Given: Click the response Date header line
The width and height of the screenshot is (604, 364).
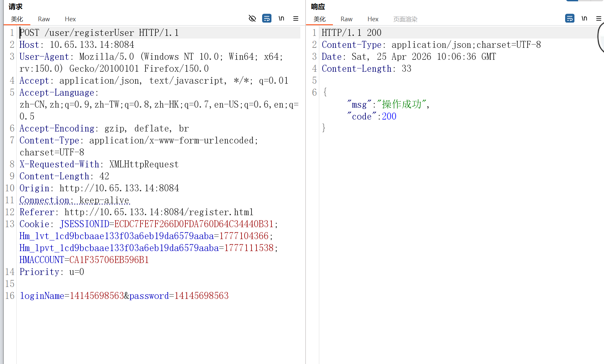Looking at the screenshot, I should (x=409, y=56).
